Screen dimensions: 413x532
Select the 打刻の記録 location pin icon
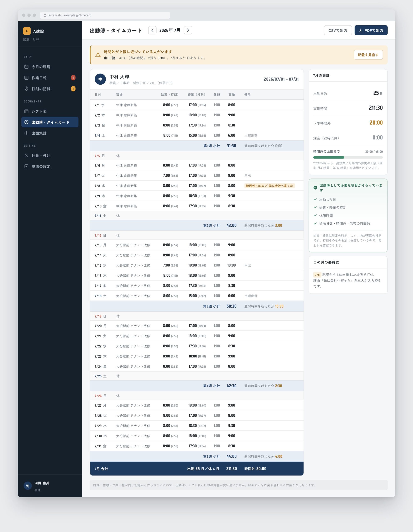coord(26,89)
